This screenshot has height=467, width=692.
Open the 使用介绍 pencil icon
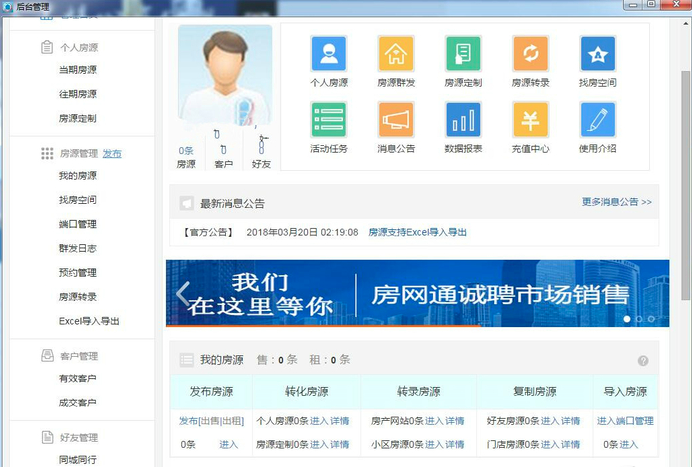pyautogui.click(x=598, y=120)
